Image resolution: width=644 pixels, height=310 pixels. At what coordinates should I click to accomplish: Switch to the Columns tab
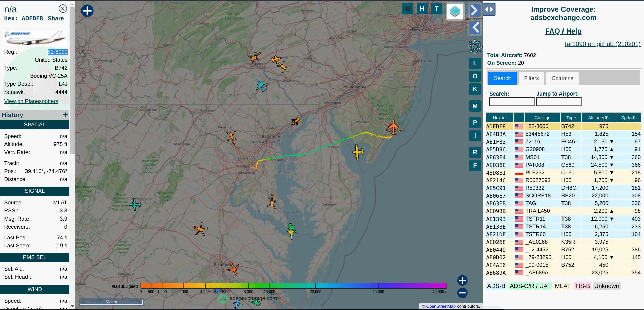click(x=562, y=78)
